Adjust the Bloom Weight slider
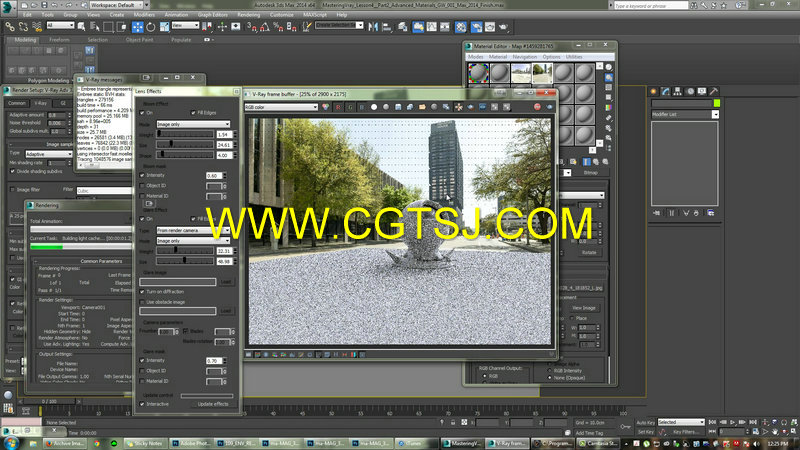800x450 pixels. pyautogui.click(x=185, y=134)
